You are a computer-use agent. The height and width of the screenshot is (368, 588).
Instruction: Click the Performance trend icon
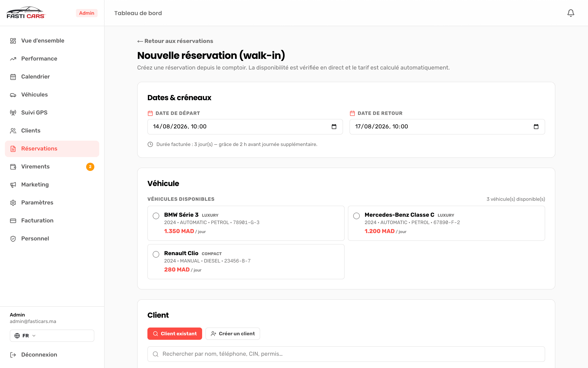pos(13,59)
